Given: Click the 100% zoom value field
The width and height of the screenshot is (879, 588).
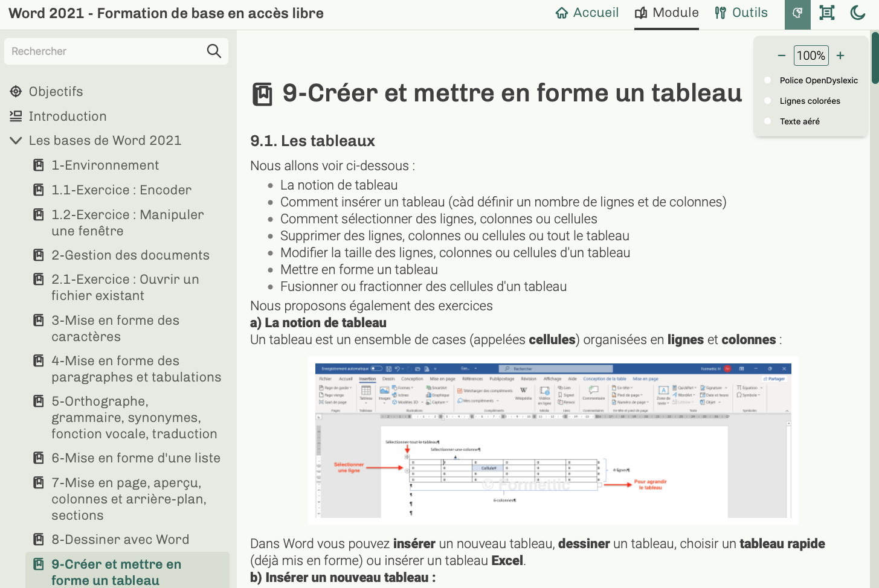Looking at the screenshot, I should tap(811, 56).
